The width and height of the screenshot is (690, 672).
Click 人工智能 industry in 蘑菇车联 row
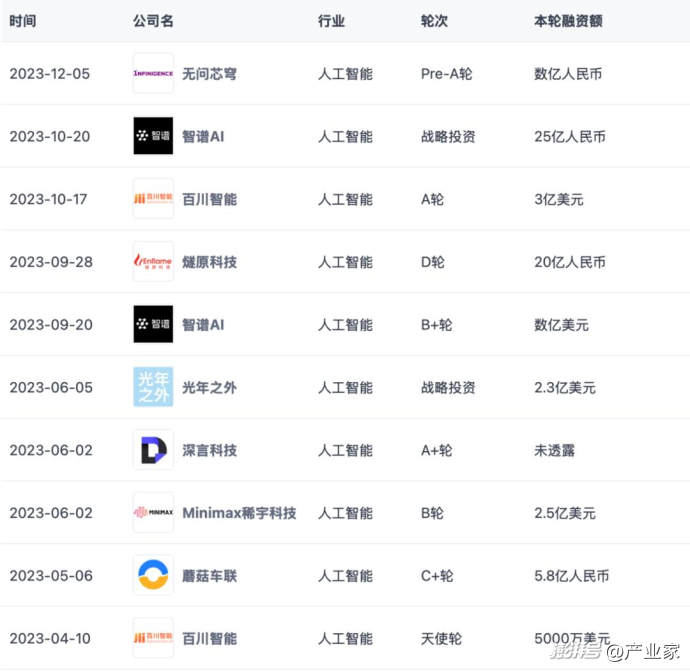click(345, 576)
